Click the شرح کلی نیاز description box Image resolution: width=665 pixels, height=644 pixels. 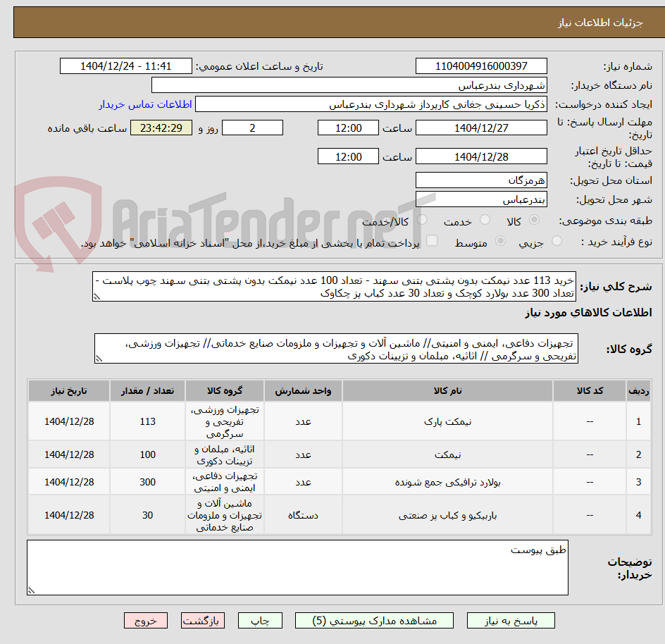[x=334, y=287]
